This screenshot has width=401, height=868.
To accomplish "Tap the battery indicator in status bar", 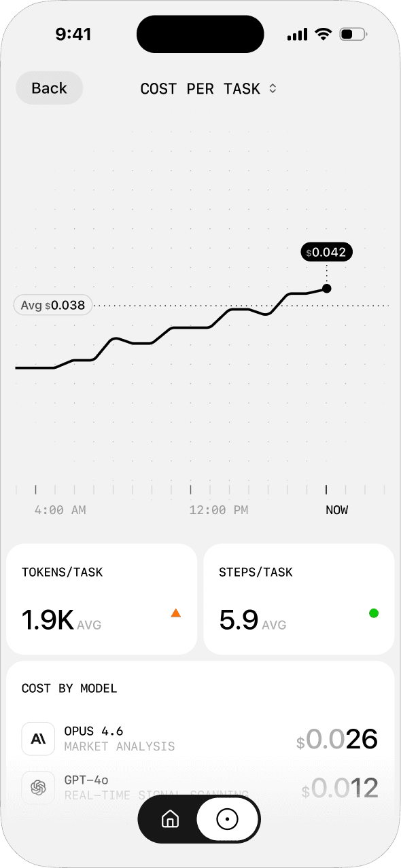I will tap(352, 33).
